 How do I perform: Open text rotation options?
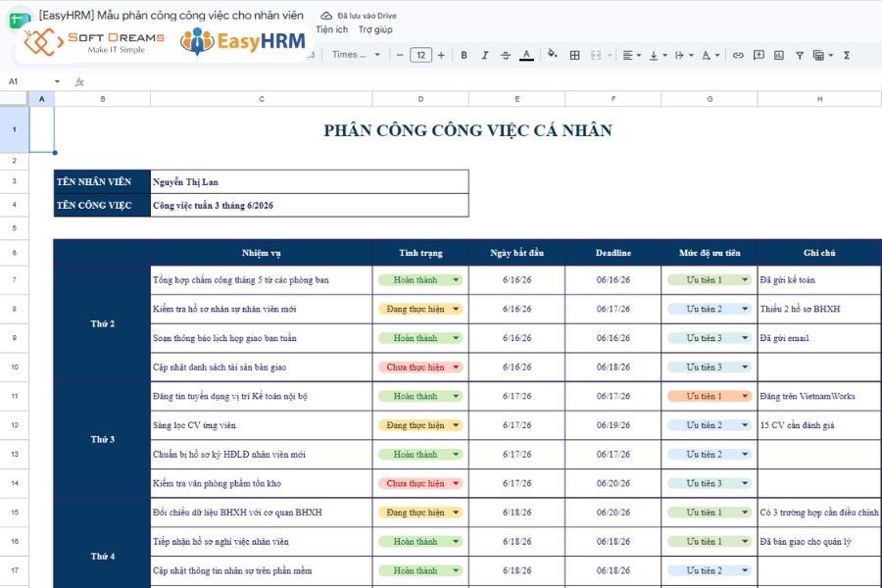tap(710, 55)
